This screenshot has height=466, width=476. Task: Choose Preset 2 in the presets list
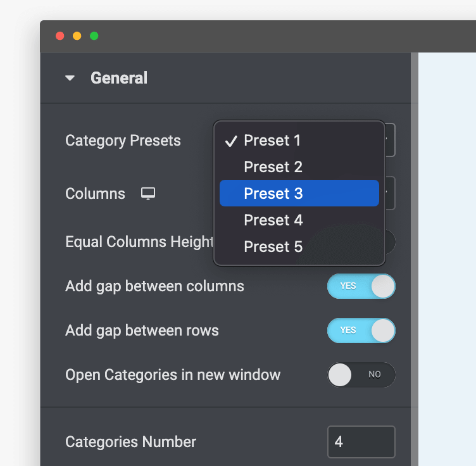click(273, 167)
